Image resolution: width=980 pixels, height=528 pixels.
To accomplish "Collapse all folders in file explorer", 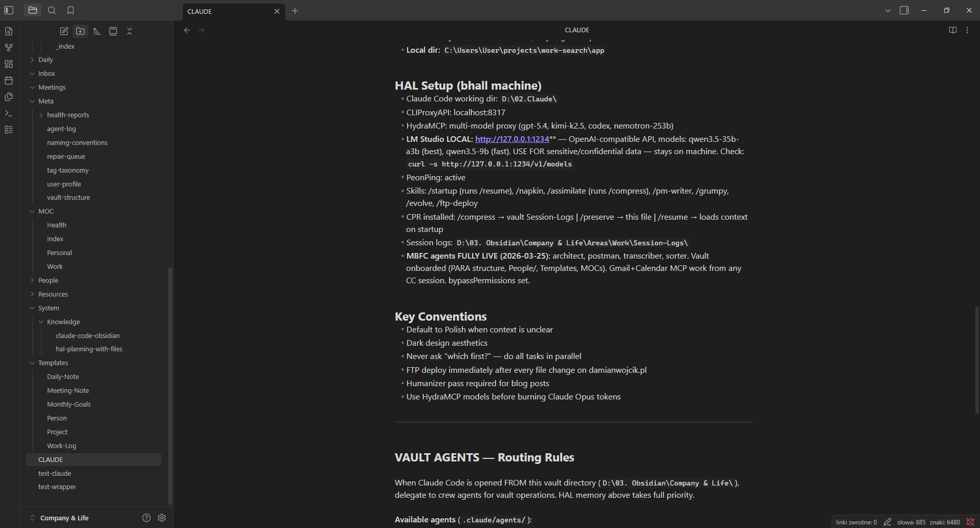I will pos(129,31).
